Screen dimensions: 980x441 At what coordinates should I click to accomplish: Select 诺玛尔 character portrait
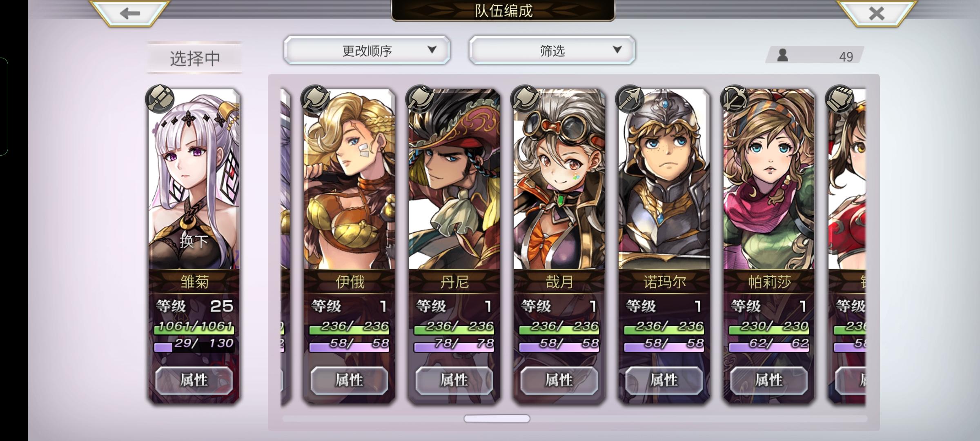(x=664, y=180)
